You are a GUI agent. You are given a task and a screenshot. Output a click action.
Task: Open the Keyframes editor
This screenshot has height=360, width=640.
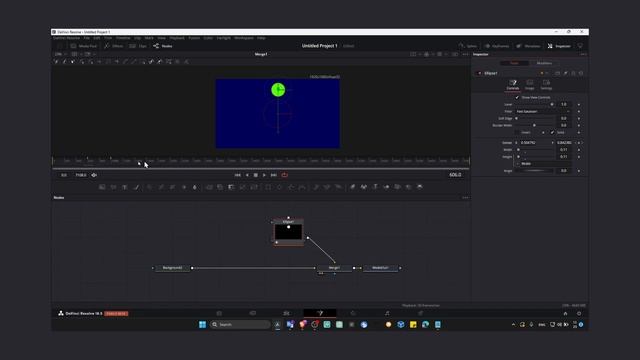click(x=497, y=46)
